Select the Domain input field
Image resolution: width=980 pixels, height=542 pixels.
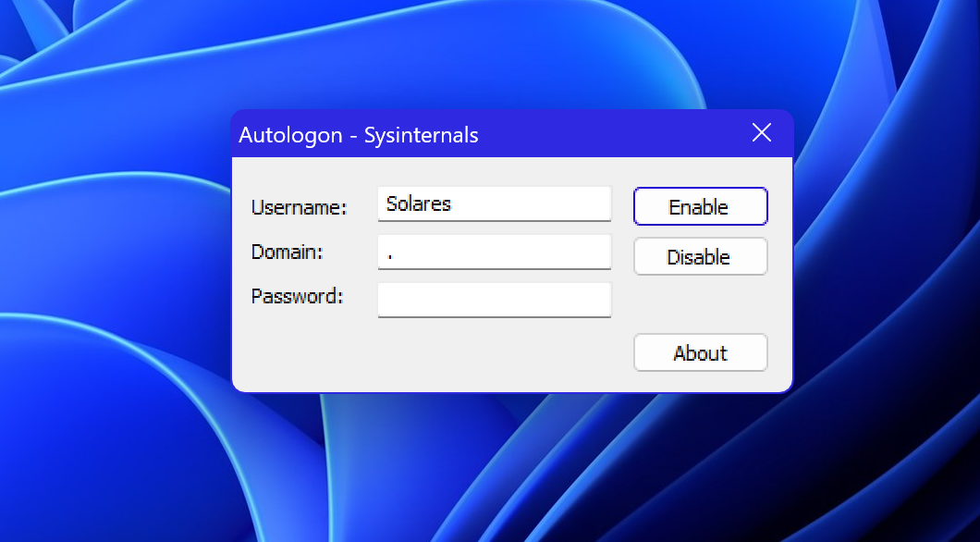click(x=495, y=252)
